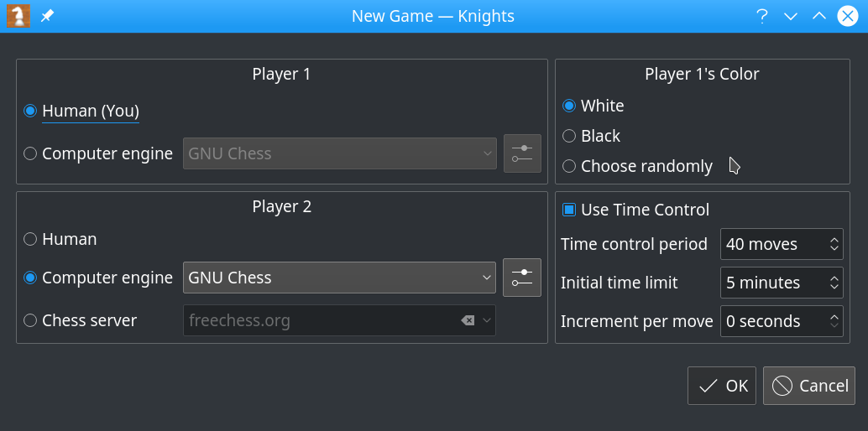Click the minimize chevron in title bar

790,16
